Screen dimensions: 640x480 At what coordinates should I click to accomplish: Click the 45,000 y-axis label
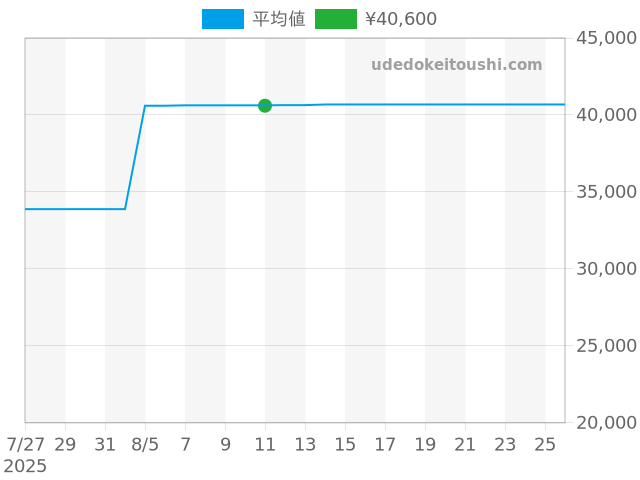(605, 38)
